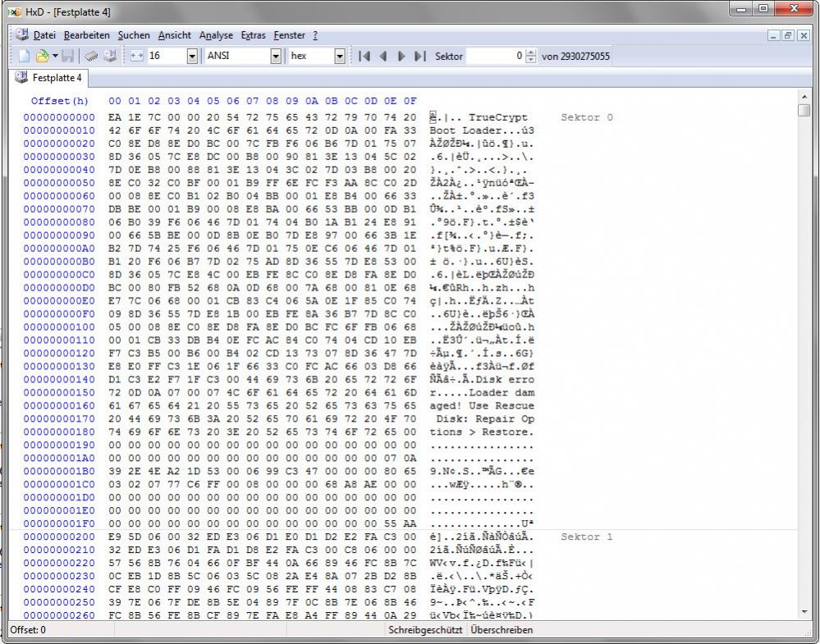Go to last sector
Viewport: 820px width, 644px height.
point(420,56)
